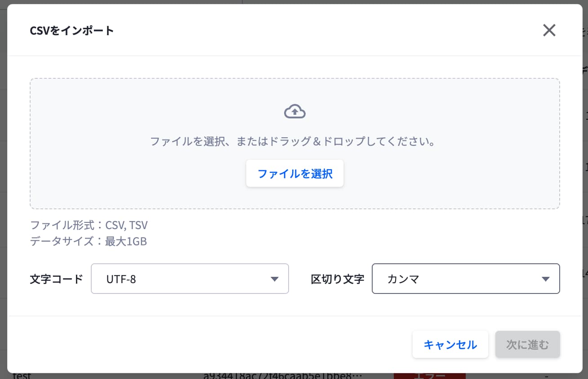588x379 pixels.
Task: Cancel the import with キャンセル
Action: (450, 345)
